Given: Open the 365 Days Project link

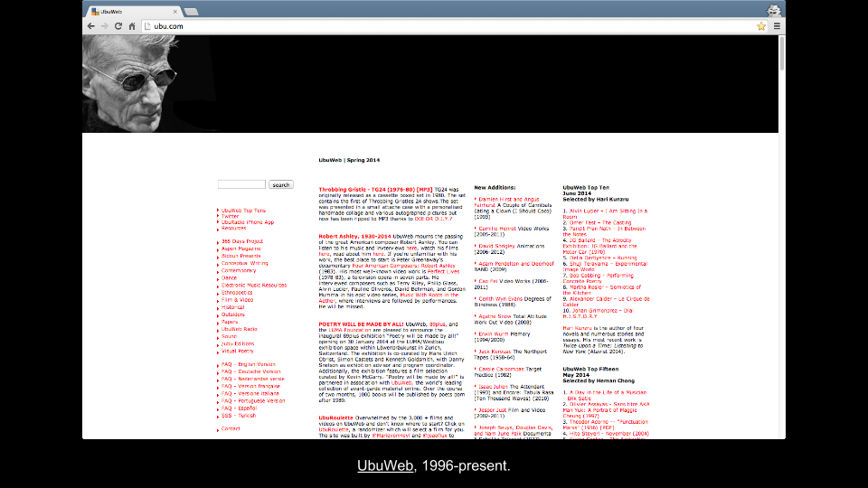Looking at the screenshot, I should [242, 241].
